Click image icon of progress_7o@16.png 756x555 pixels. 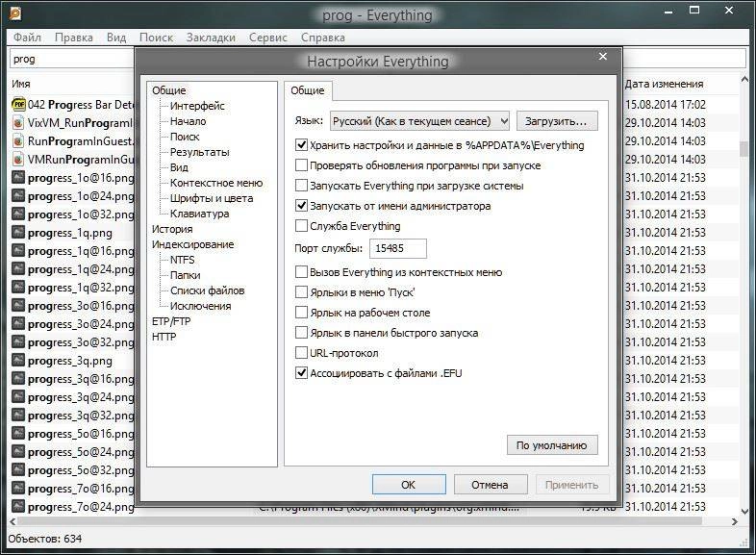[18, 489]
